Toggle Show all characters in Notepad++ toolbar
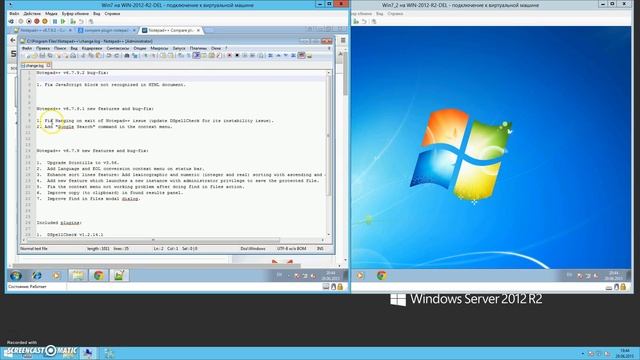 (x=189, y=55)
